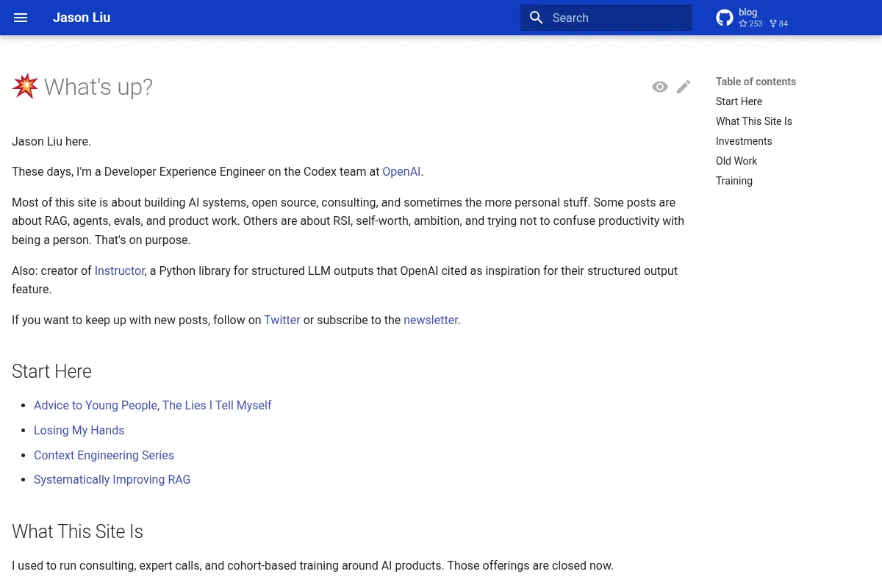Image resolution: width=882 pixels, height=588 pixels.
Task: Open the OpenAI link
Action: point(401,171)
